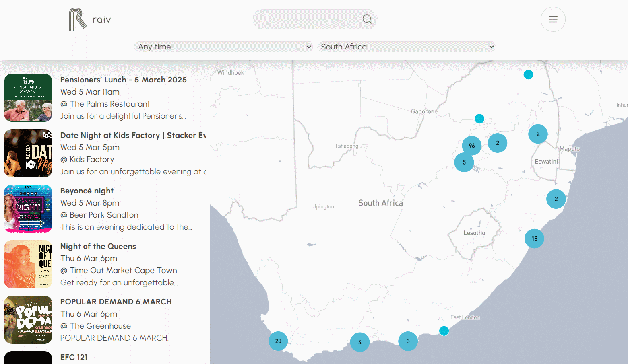Click the cluster marker labeled 3
The width and height of the screenshot is (628, 364).
point(408,341)
